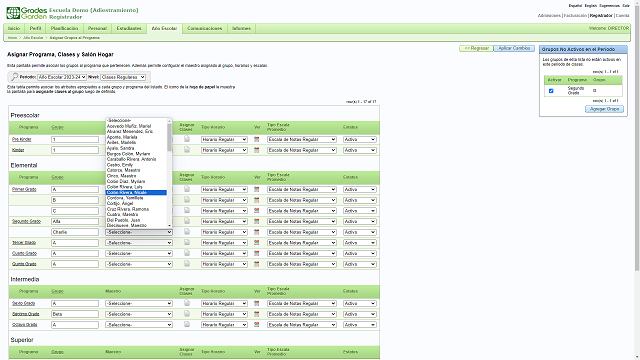Choose Castro, Emily in teacher list
This screenshot has height=360, width=640.
click(136, 165)
